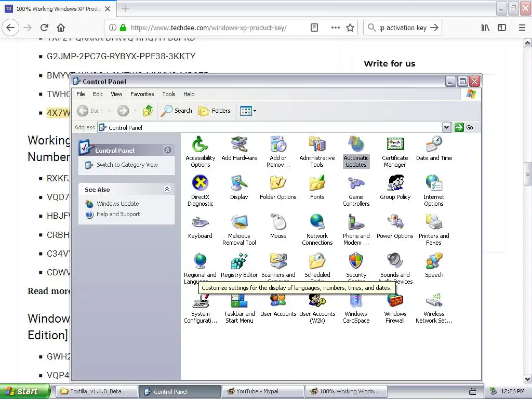Click the Go button beside address bar
The image size is (532, 399).
pyautogui.click(x=464, y=128)
